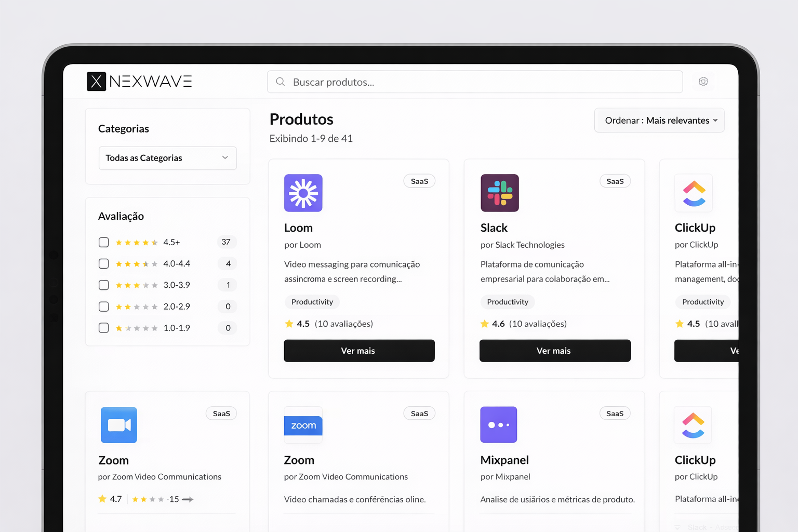
Task: Click the Zoom wordmark logo icon
Action: pyautogui.click(x=303, y=425)
